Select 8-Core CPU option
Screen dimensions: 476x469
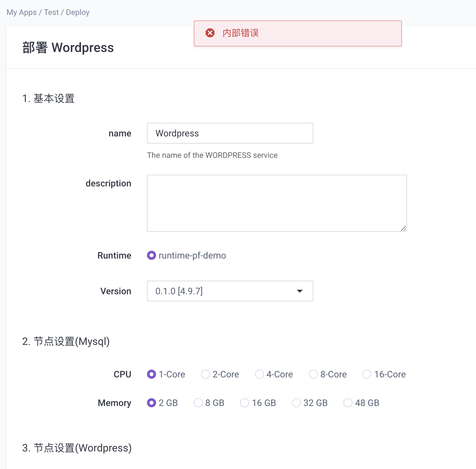tap(313, 374)
